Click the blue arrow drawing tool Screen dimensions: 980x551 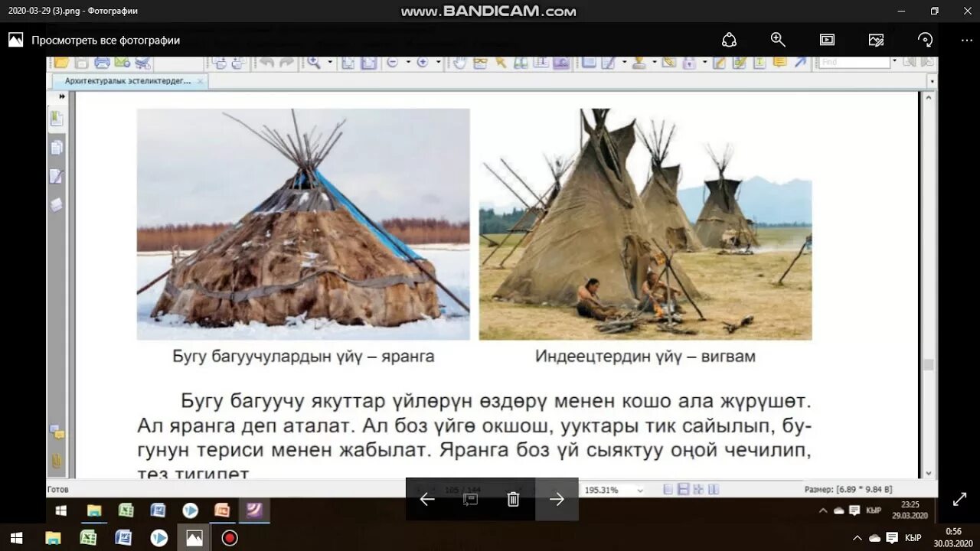click(800, 62)
